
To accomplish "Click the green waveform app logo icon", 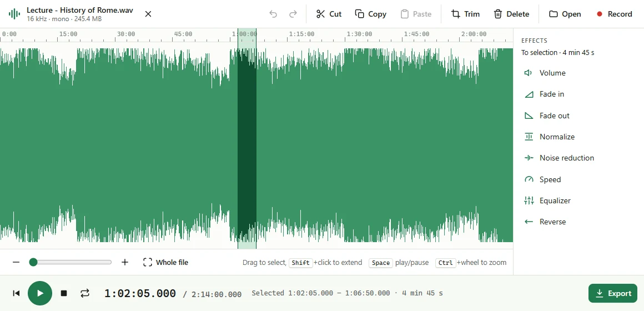I will pos(14,14).
